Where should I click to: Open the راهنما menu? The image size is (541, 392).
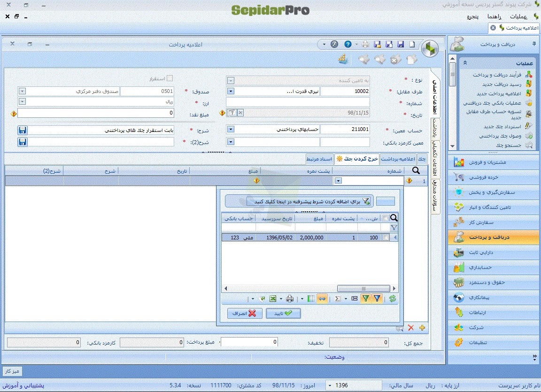[494, 16]
